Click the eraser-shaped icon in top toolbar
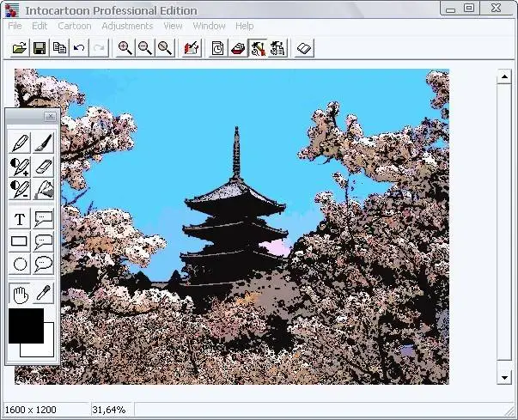The height and width of the screenshot is (420, 518). (304, 48)
